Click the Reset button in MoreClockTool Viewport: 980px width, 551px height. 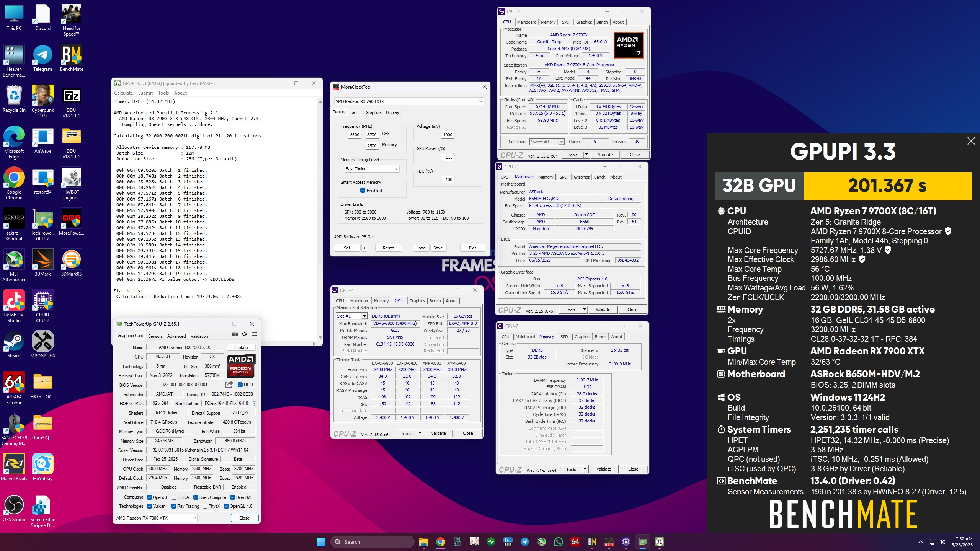pos(388,248)
